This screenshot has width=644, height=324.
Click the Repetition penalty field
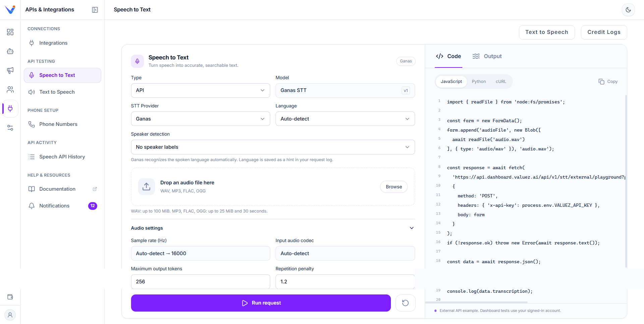(x=345, y=282)
